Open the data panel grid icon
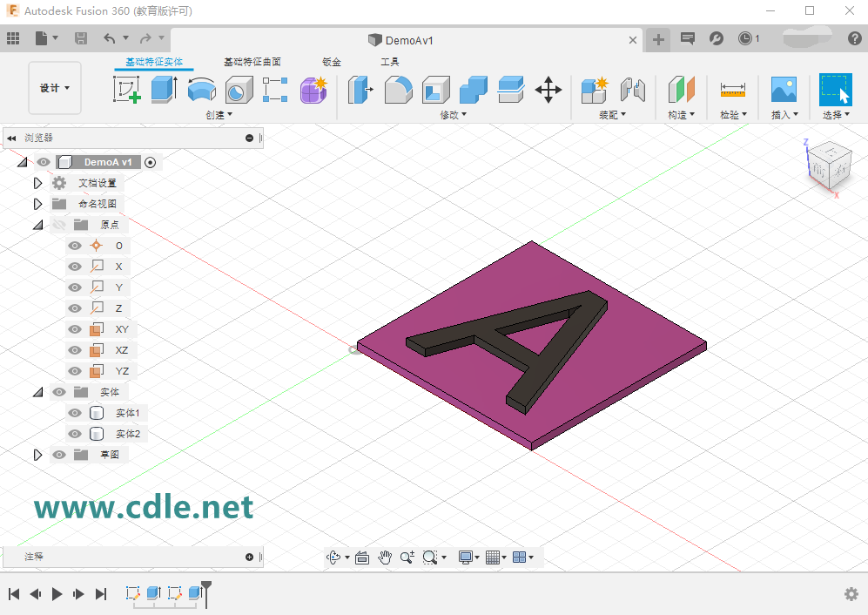 13,38
